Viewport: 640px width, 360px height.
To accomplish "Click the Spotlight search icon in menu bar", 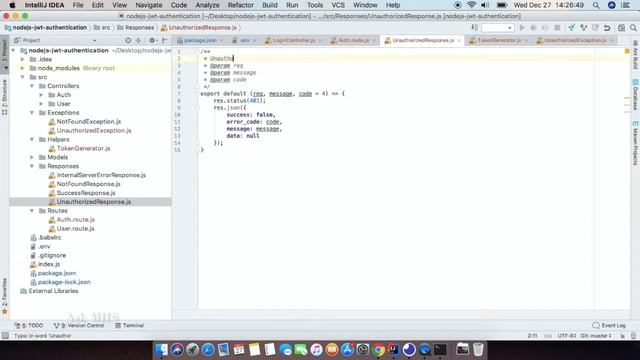I will pos(596,5).
